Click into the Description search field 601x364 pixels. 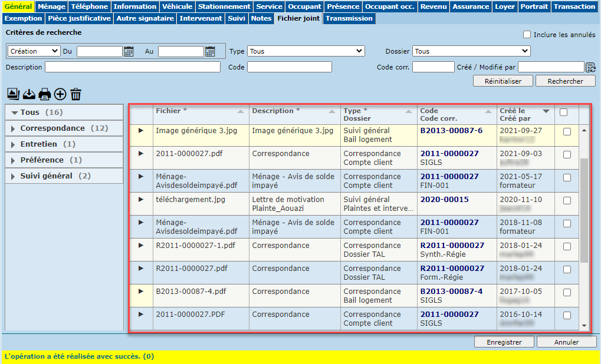coord(133,67)
